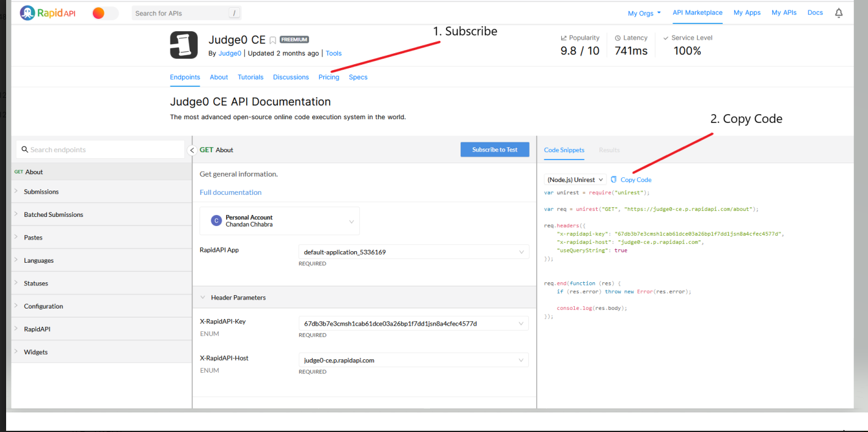The height and width of the screenshot is (432, 868).
Task: Click the Service Level 100% value
Action: coord(687,51)
